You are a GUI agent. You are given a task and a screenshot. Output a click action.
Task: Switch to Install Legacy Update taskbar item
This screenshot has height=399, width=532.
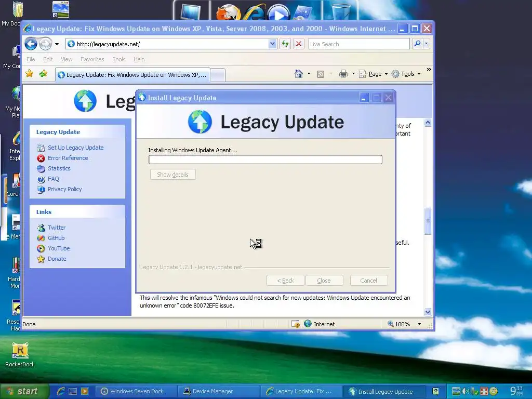(385, 391)
